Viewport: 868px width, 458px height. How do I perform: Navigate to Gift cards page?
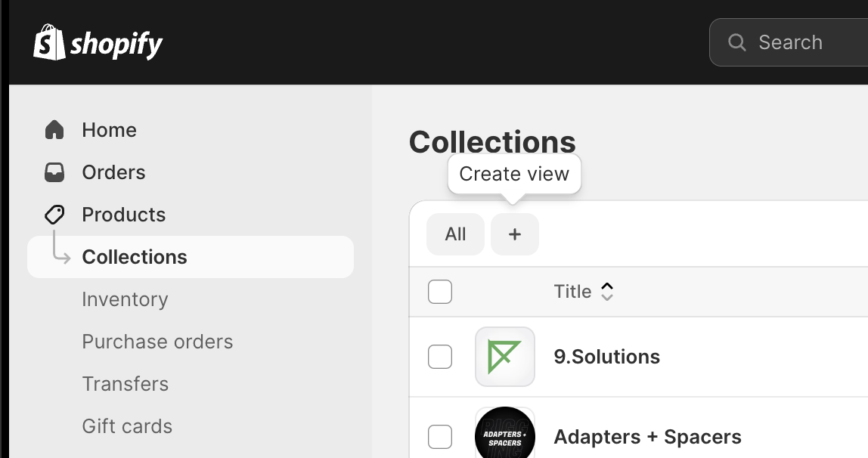point(127,426)
